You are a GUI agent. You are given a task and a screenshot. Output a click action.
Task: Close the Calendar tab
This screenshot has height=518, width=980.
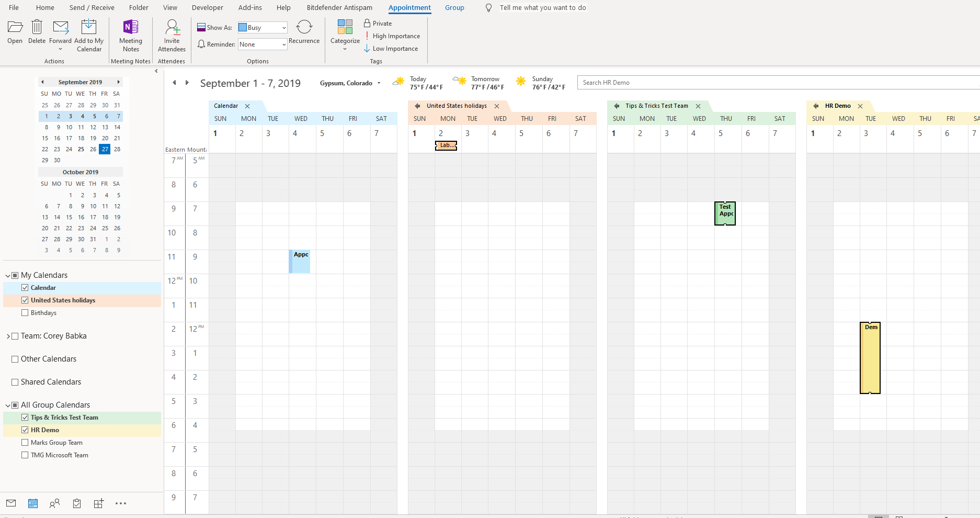point(247,106)
